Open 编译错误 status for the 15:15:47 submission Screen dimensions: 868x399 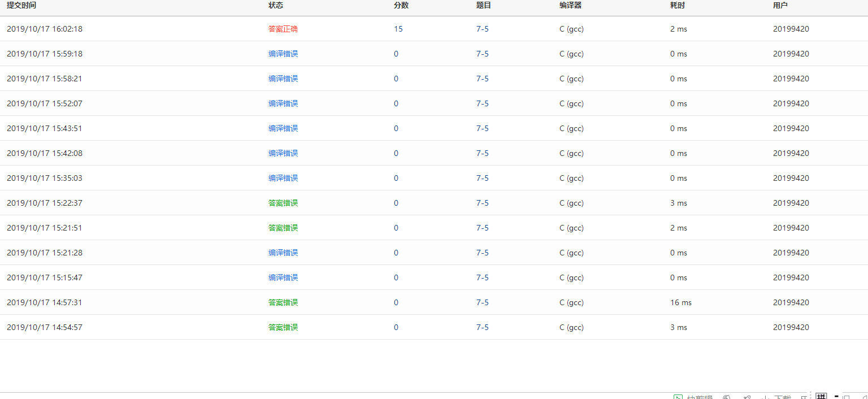[283, 277]
